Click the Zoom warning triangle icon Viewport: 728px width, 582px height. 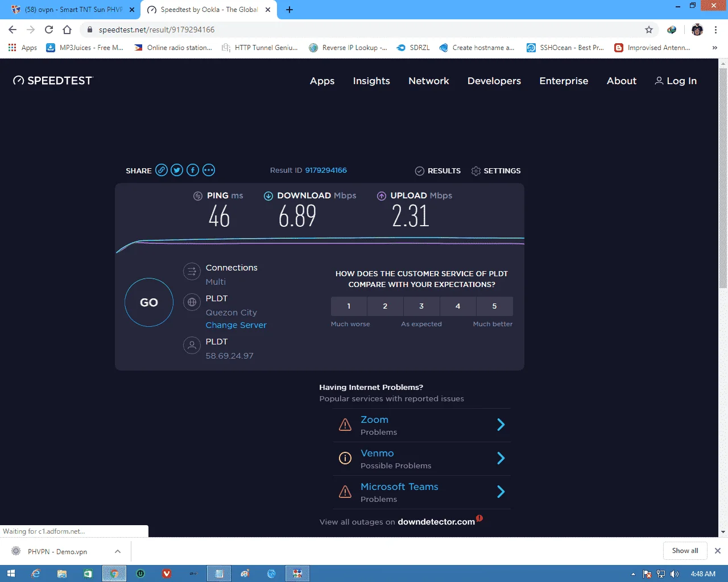tap(345, 425)
